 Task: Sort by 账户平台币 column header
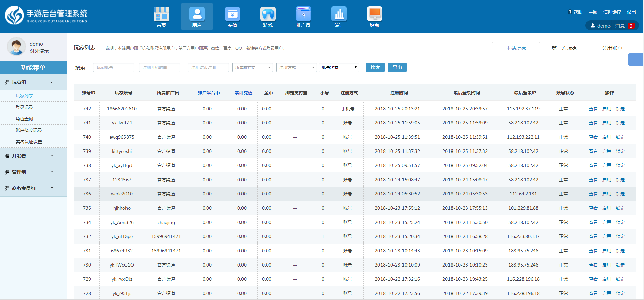point(209,93)
